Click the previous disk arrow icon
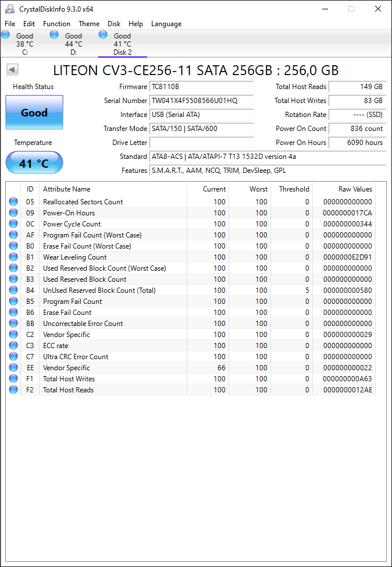 pos(13,69)
